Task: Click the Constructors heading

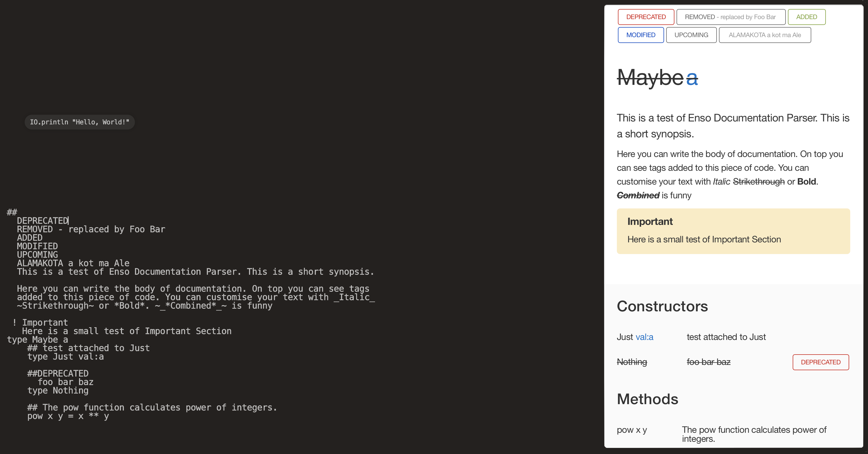Action: [662, 306]
